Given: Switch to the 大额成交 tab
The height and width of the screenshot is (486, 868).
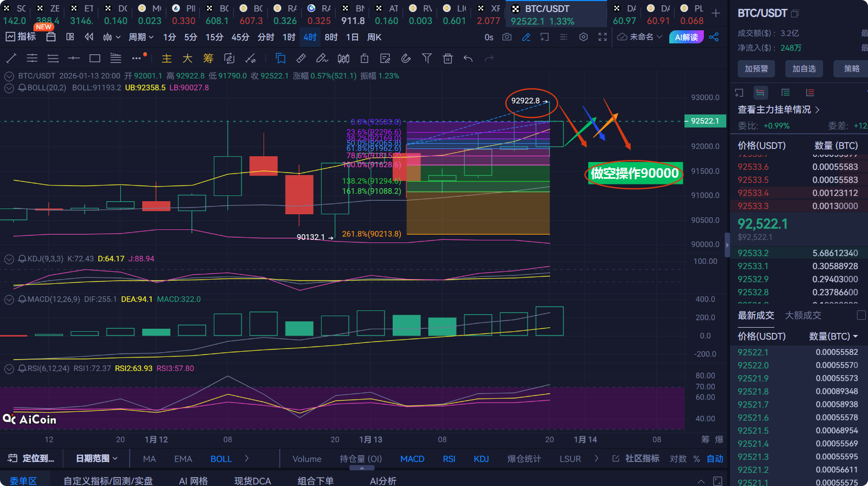Looking at the screenshot, I should tap(803, 315).
